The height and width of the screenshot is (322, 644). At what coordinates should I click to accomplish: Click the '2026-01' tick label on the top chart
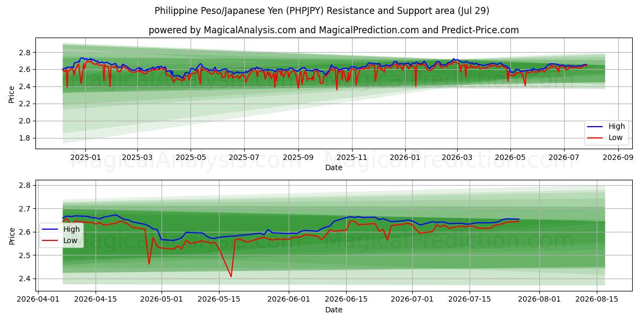(405, 158)
